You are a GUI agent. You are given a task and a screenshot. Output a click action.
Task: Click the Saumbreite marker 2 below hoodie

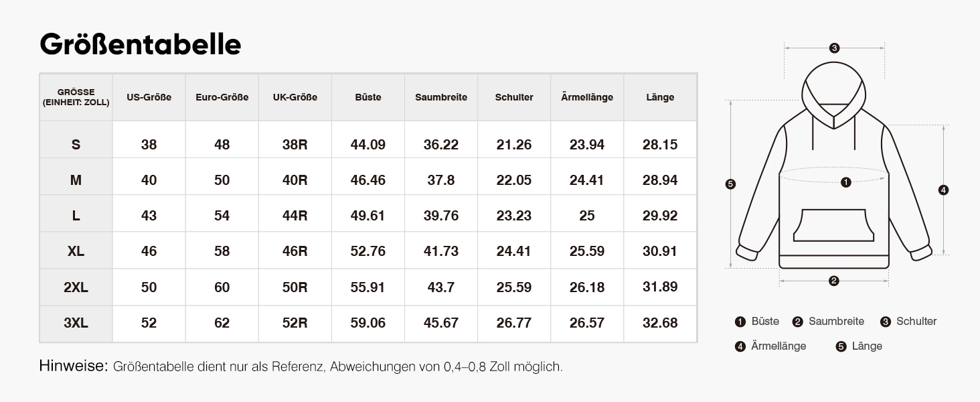(x=833, y=281)
